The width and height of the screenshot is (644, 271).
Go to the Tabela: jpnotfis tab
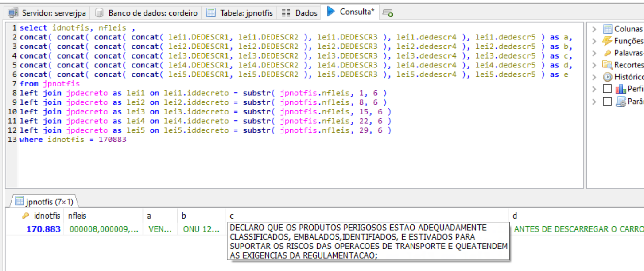point(240,13)
